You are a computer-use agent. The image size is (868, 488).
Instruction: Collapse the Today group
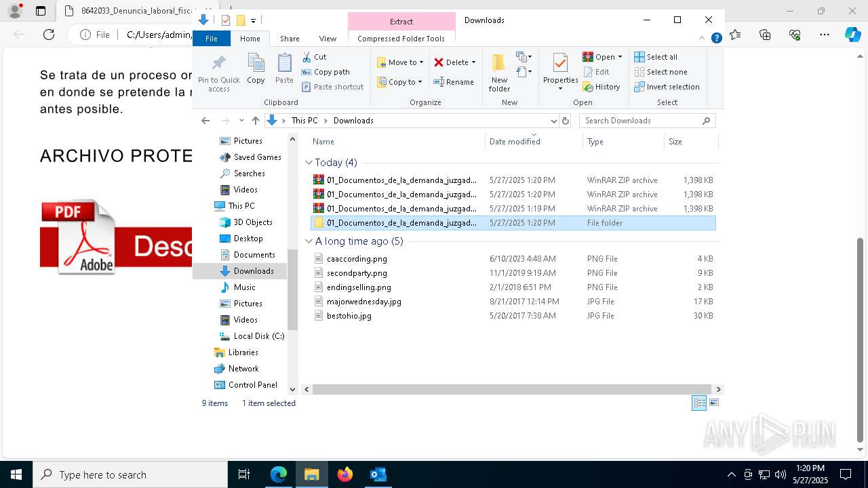(309, 163)
